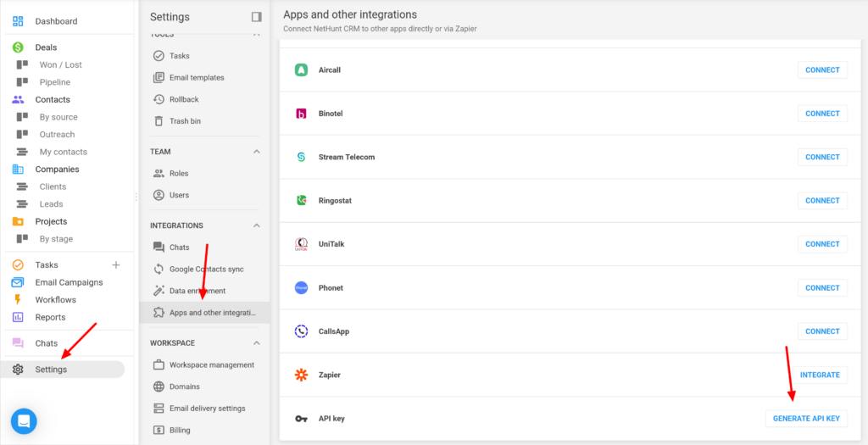Collapse the TOOLS section chevron
Image resolution: width=868 pixels, height=445 pixels.
click(x=256, y=34)
